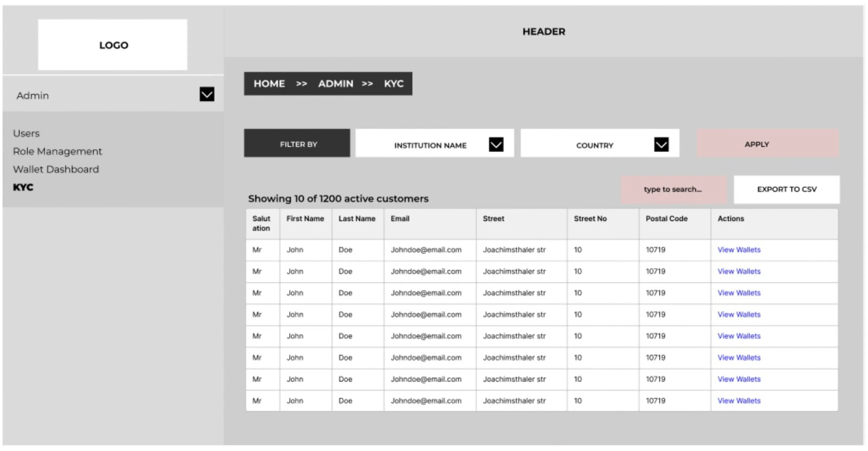Screen dimensions: 868x451
Task: Click the Email column header
Action: 400,219
